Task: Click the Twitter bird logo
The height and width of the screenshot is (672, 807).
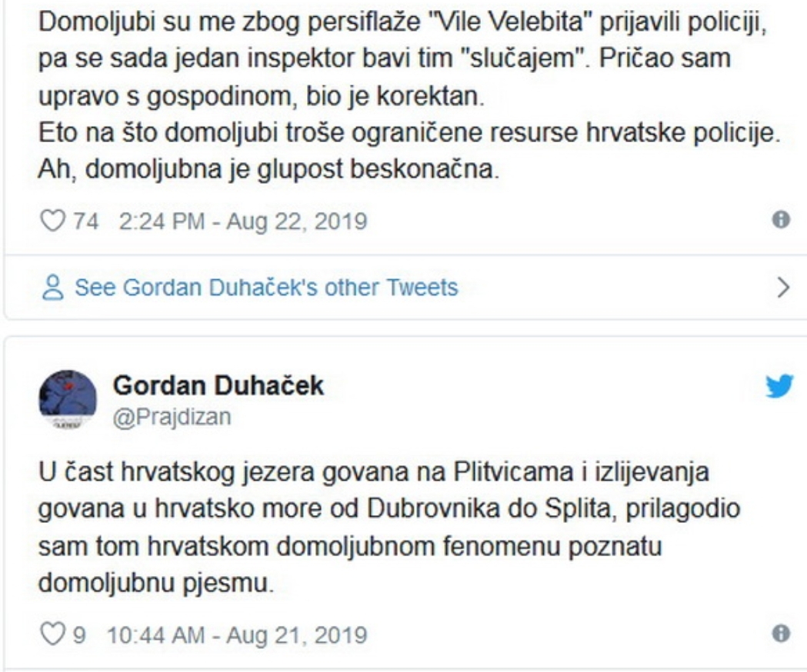Action: [778, 388]
